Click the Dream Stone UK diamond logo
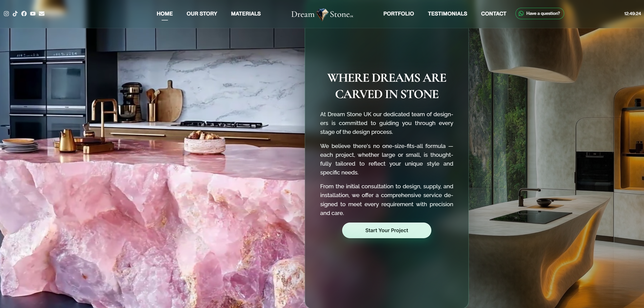 pyautogui.click(x=322, y=14)
